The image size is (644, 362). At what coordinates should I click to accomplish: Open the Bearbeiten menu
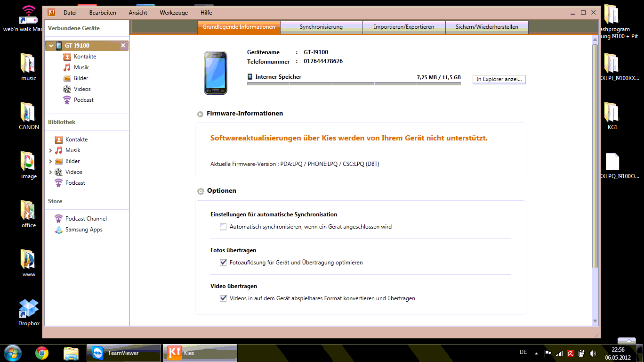coord(103,13)
